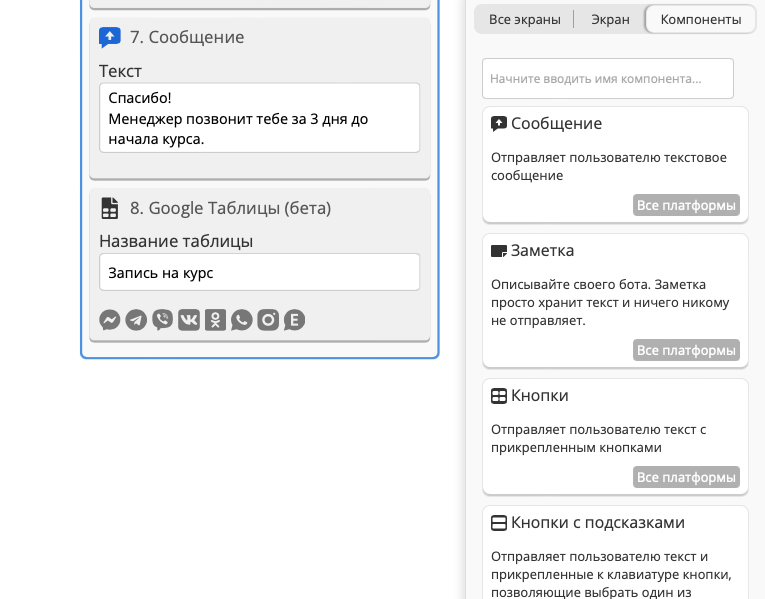Edit the message text starting with Спасибо!
The image size is (765, 599).
pyautogui.click(x=260, y=118)
